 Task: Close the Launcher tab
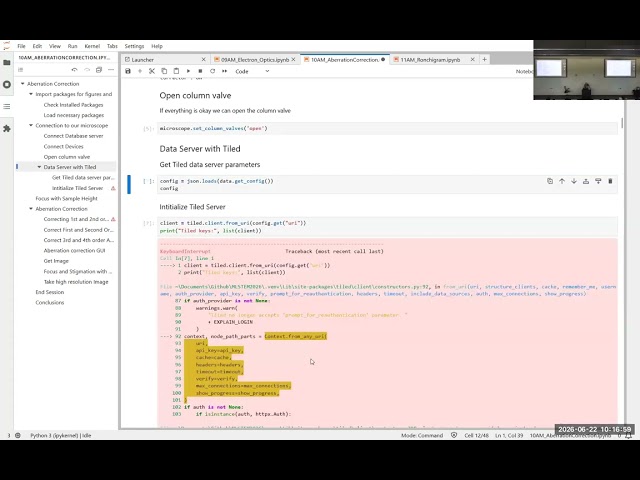(204, 60)
